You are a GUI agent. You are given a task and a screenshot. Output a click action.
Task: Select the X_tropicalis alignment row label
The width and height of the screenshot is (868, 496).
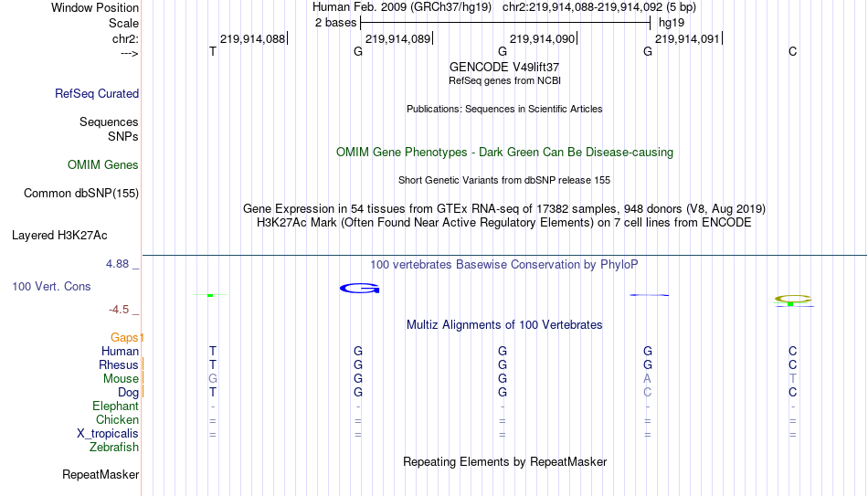coord(108,434)
